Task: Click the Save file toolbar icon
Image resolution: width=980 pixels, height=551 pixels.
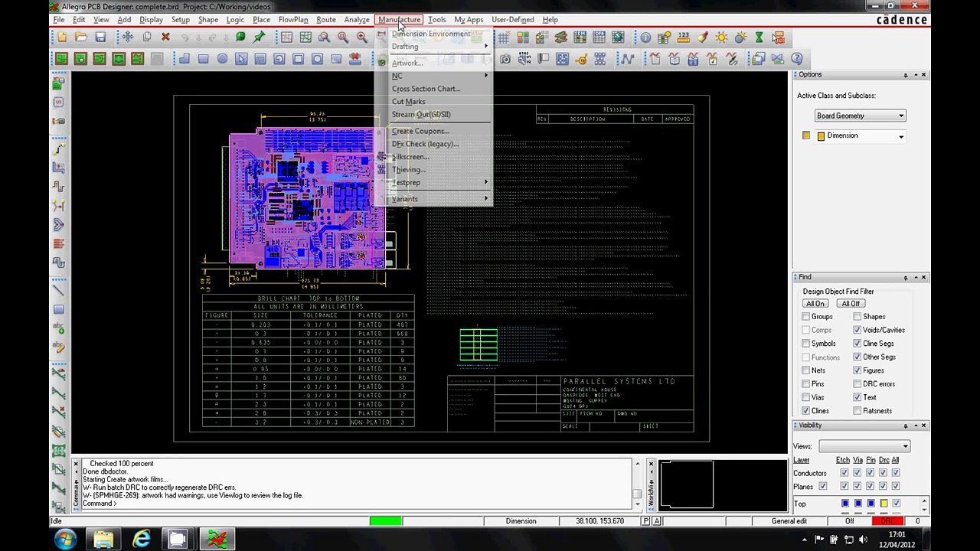Action: [100, 37]
